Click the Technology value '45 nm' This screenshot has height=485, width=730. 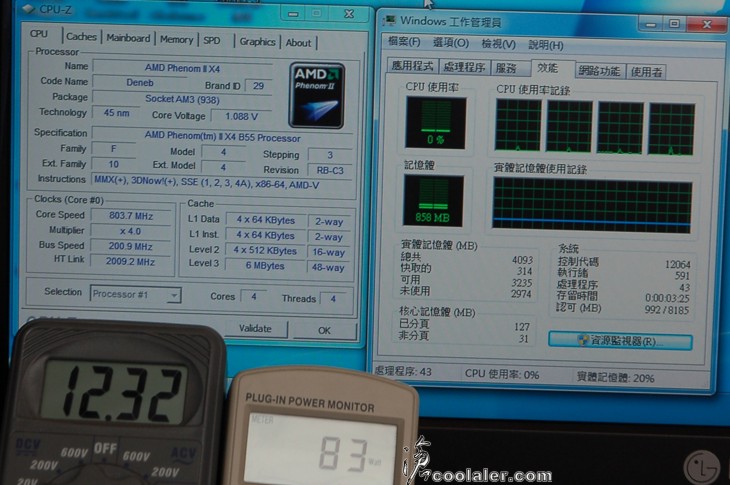coord(116,113)
